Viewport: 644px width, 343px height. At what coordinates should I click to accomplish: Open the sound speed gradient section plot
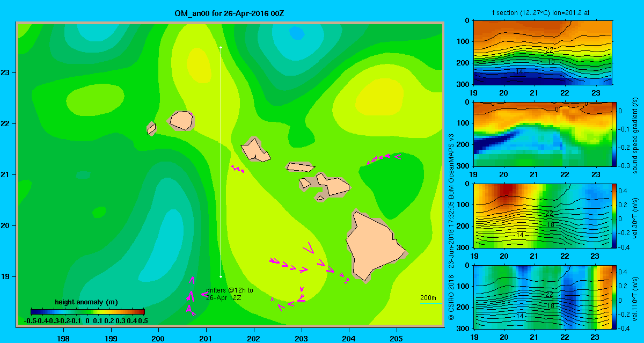[543, 134]
